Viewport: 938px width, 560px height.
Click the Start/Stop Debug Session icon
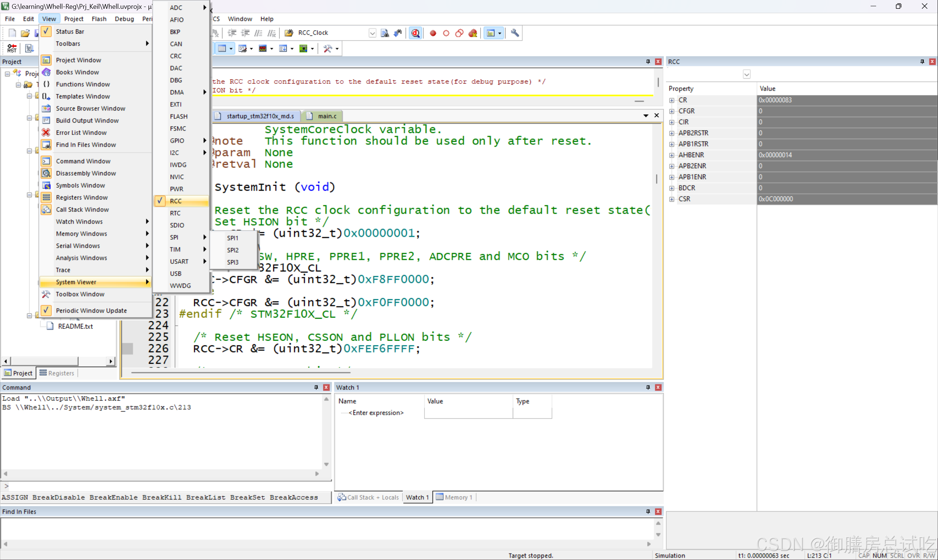(415, 33)
